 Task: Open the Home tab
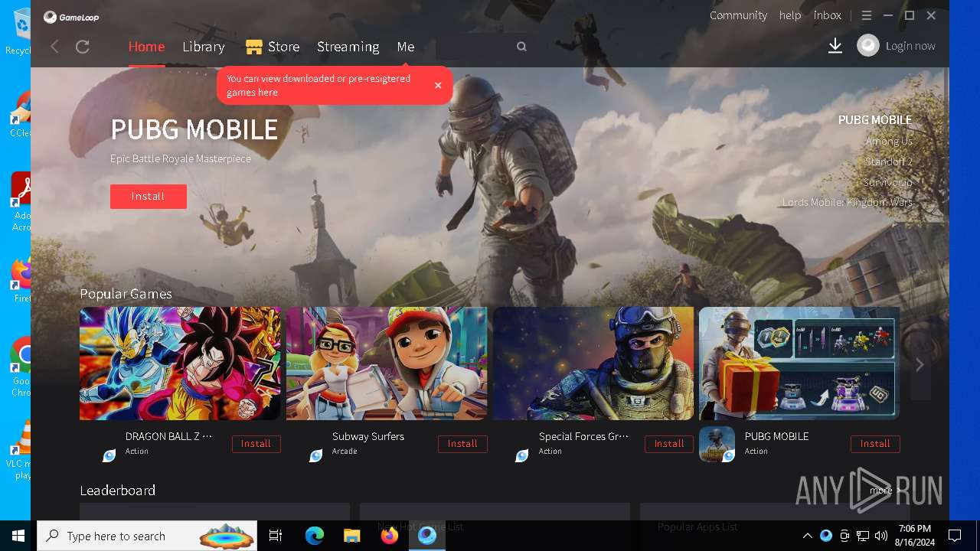click(146, 47)
